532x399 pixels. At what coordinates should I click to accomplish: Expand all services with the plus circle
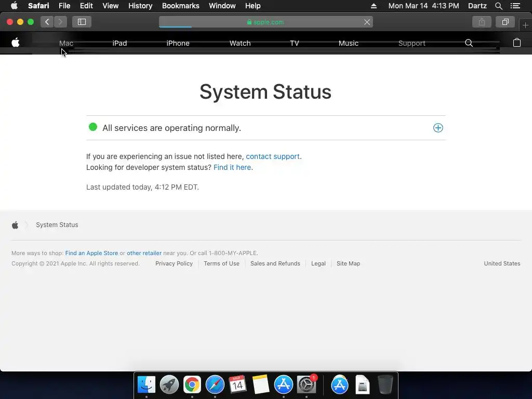point(438,128)
